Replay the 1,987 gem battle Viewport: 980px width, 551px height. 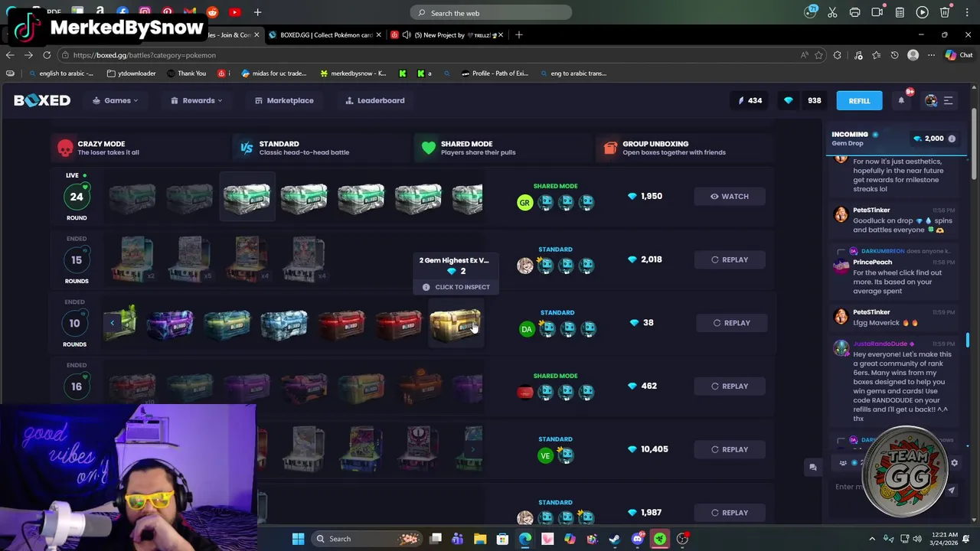[x=729, y=513]
